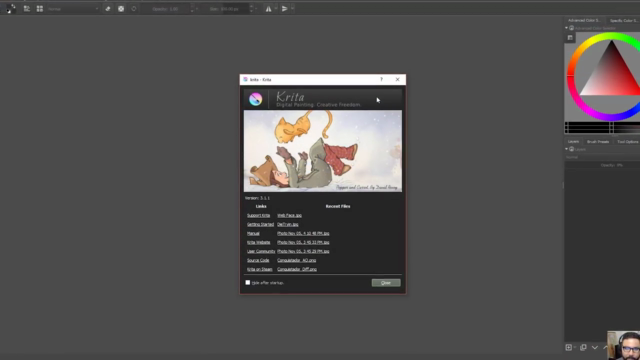This screenshot has height=360, width=640.
Task: Toggle eraser mode icon in toolbar
Action: click(108, 9)
